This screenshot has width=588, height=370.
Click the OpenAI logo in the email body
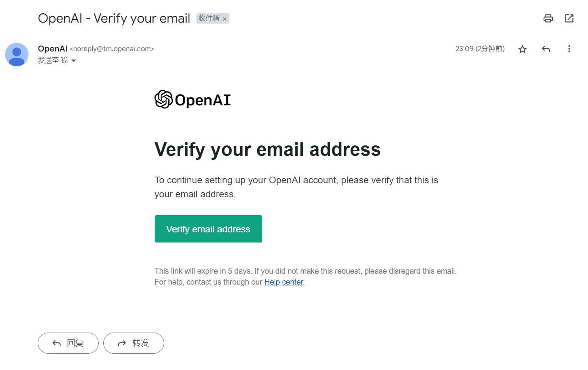[192, 99]
